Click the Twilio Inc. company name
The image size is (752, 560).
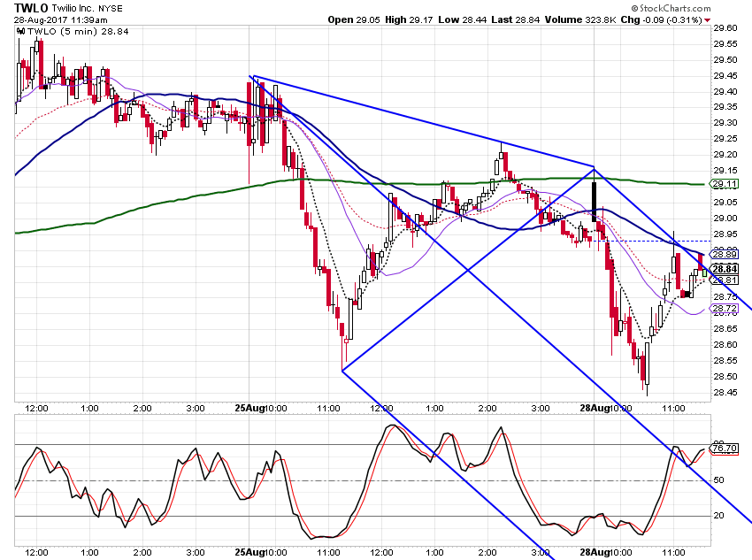pyautogui.click(x=73, y=9)
